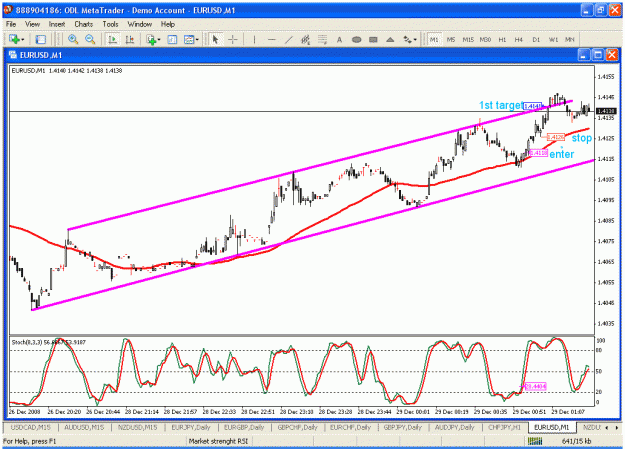Switch to EURJPY,Daily chart tab
Screen dimensions: 625x449
pyautogui.click(x=191, y=427)
